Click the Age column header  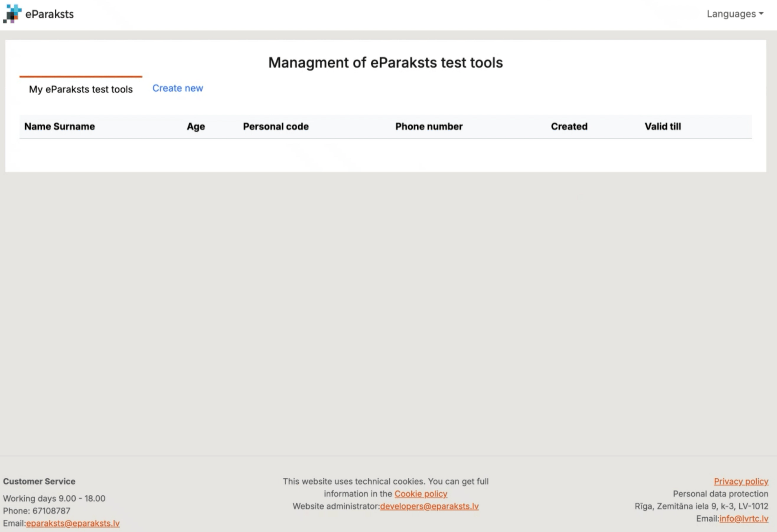coord(196,127)
